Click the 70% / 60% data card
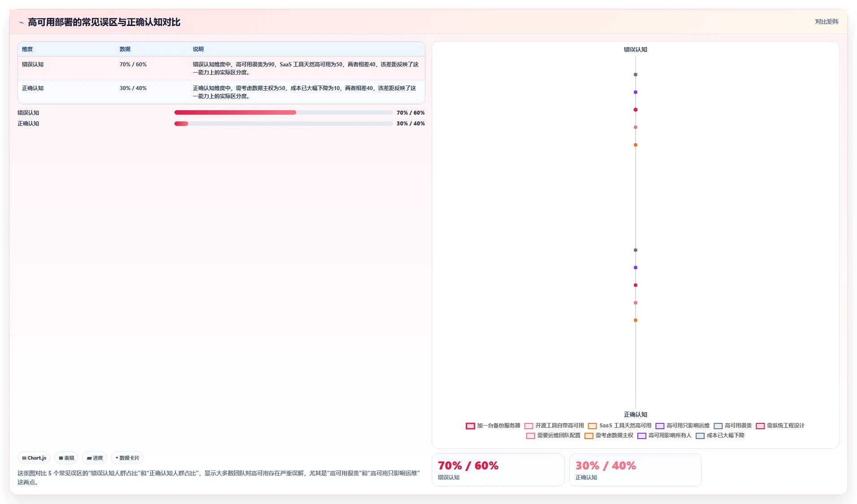Image resolution: width=857 pixels, height=504 pixels. (498, 470)
